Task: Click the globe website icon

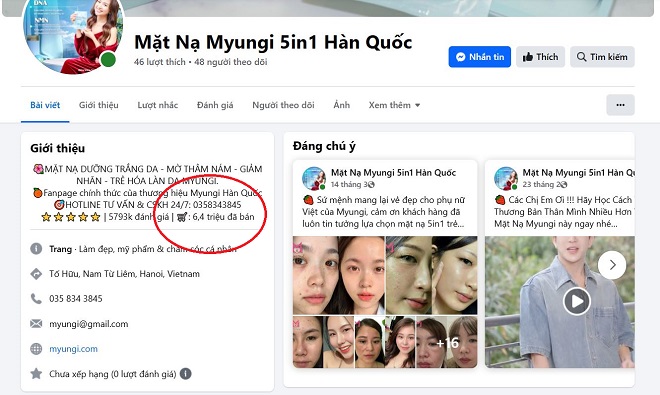Action: (36, 349)
